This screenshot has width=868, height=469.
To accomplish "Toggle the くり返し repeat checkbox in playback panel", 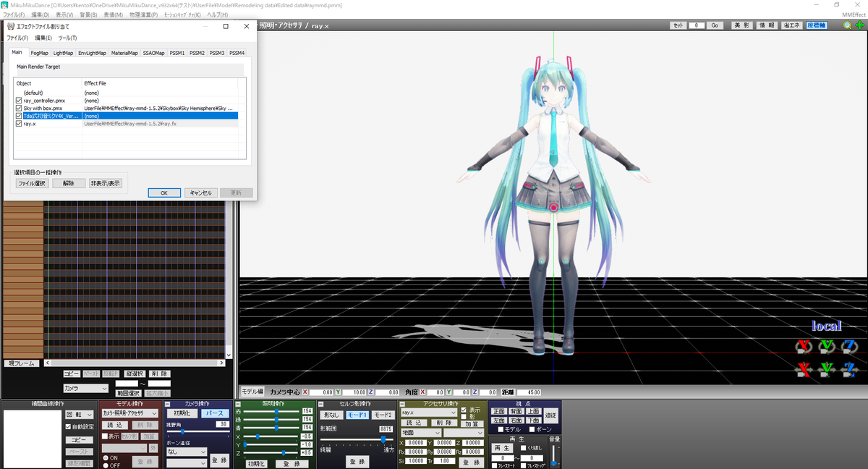I will (x=524, y=449).
